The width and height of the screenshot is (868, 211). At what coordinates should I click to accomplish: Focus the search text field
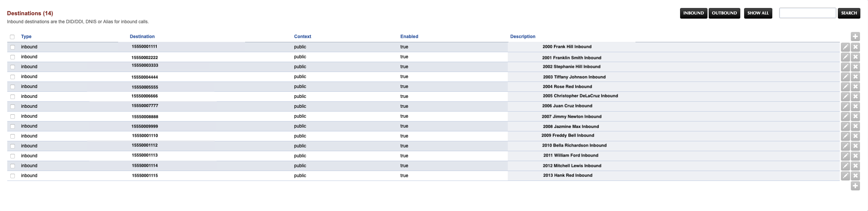click(807, 13)
